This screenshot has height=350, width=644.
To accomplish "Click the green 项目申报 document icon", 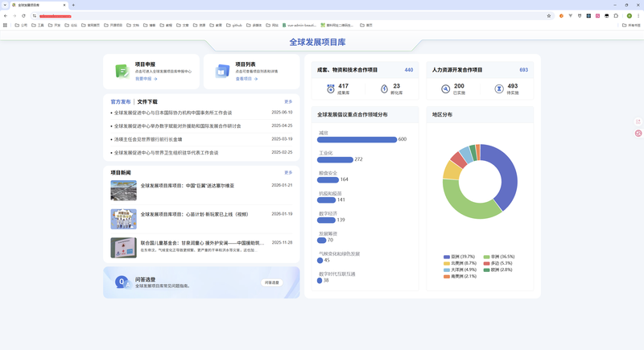I will coord(122,72).
